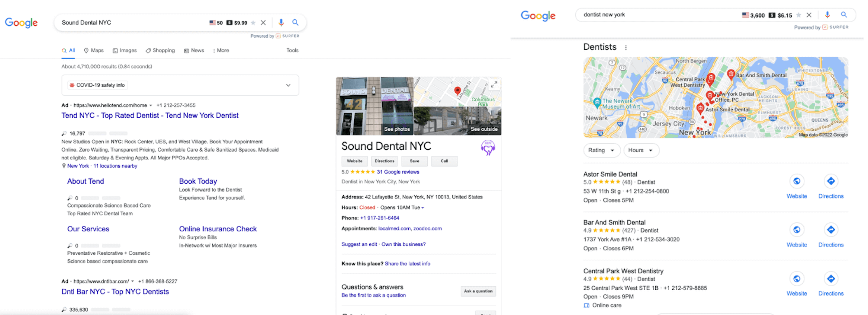
Task: Activate voice search with the microphone icon
Action: (281, 22)
